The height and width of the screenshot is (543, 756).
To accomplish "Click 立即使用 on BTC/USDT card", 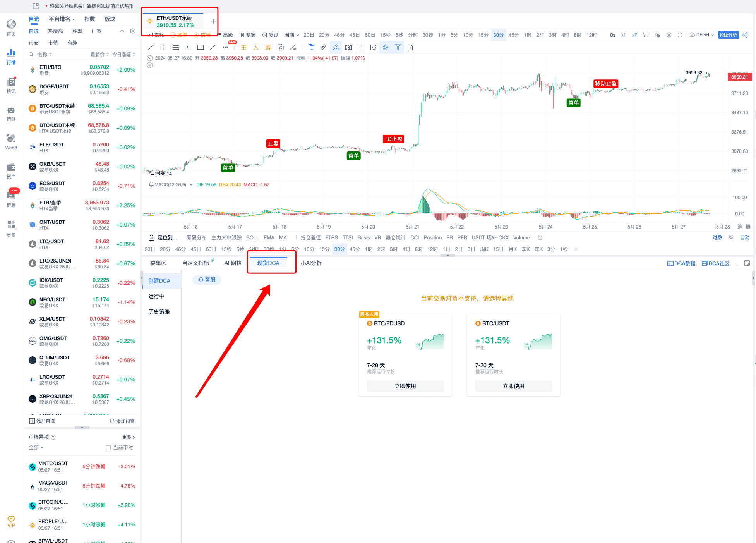I will pyautogui.click(x=514, y=386).
